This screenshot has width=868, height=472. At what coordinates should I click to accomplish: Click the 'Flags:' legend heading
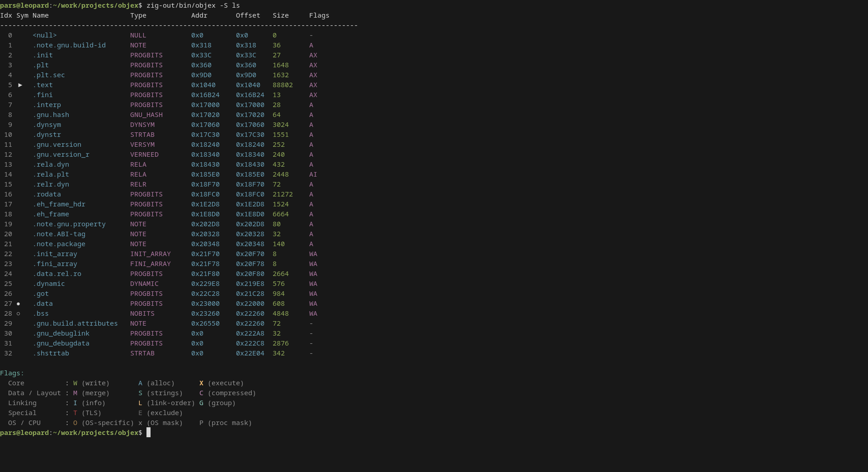(x=12, y=373)
